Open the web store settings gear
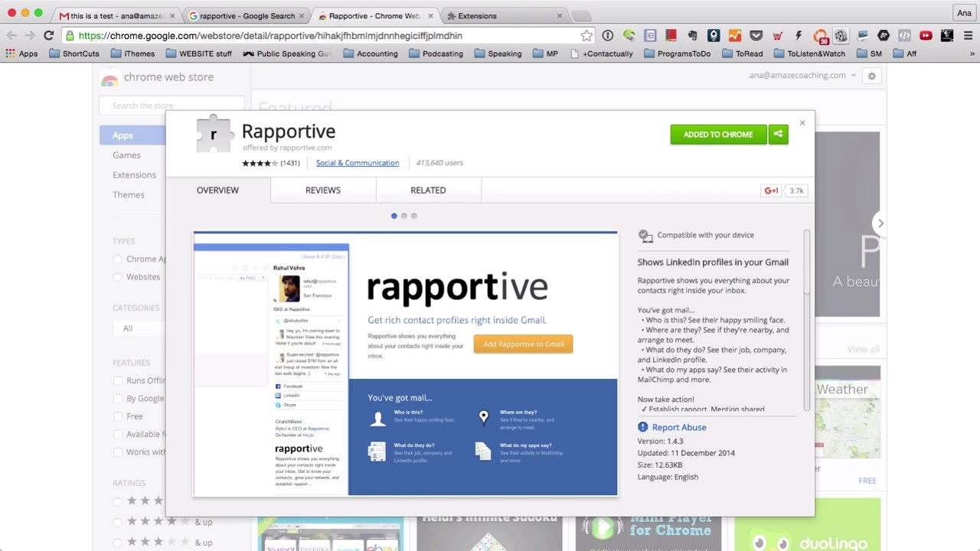 (x=871, y=76)
